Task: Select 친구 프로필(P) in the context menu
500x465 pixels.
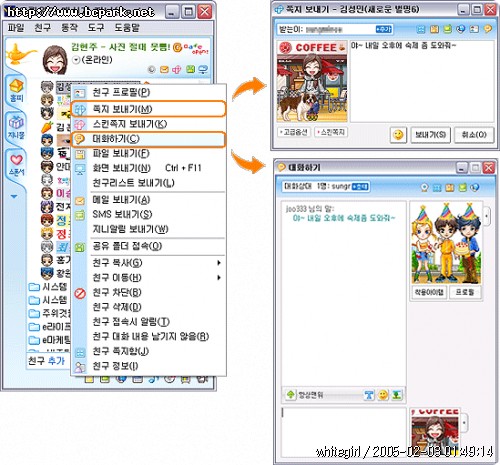Action: 148,92
